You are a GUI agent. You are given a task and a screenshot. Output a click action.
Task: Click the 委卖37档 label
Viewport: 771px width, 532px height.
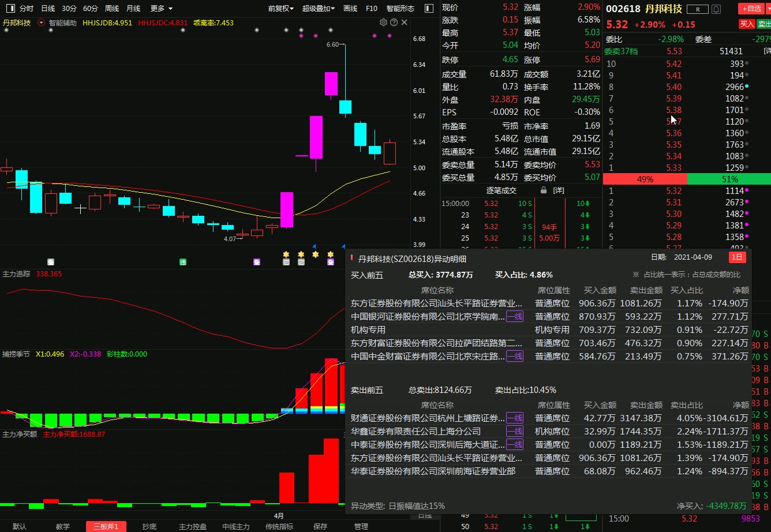(621, 51)
